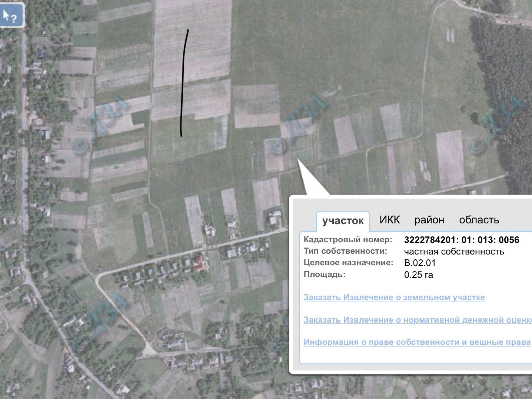This screenshot has width=532, height=399.
Task: Click the Кадастровый номер label
Action: coord(348,239)
